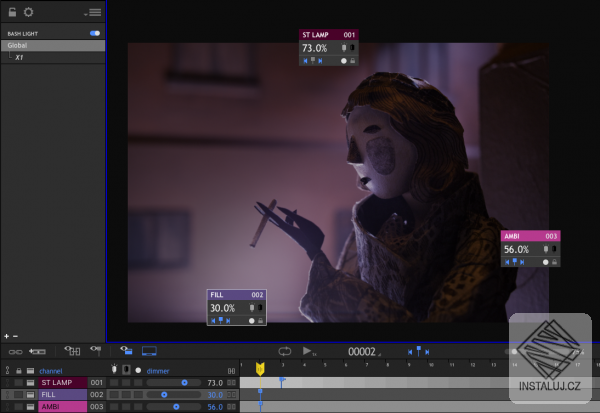Click the yellow playhead marker in timeline

260,369
